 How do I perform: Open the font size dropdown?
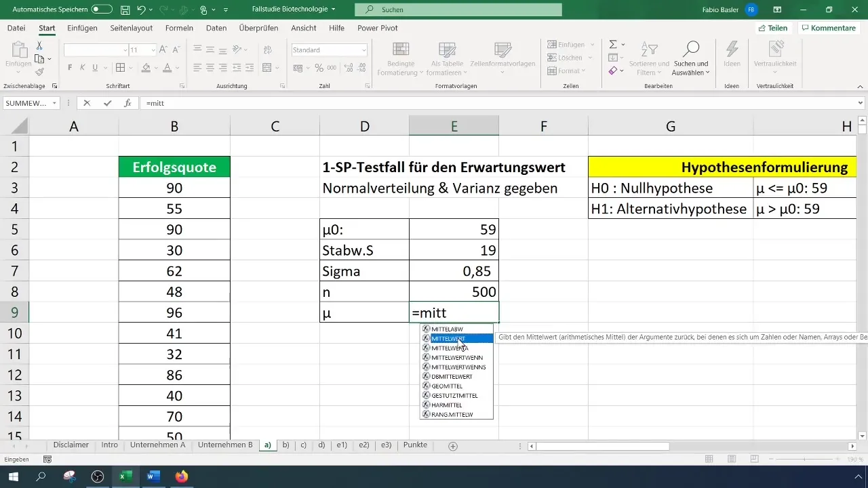tap(153, 50)
